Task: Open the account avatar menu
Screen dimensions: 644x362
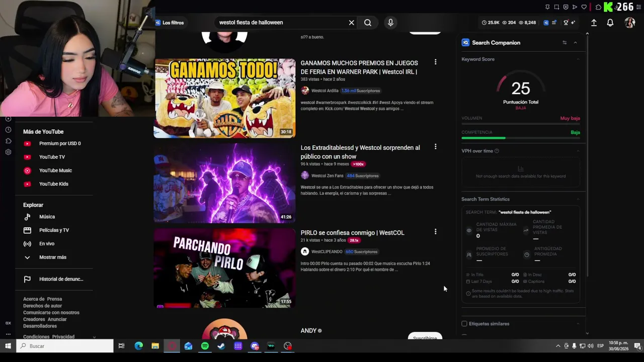Action: [x=630, y=23]
